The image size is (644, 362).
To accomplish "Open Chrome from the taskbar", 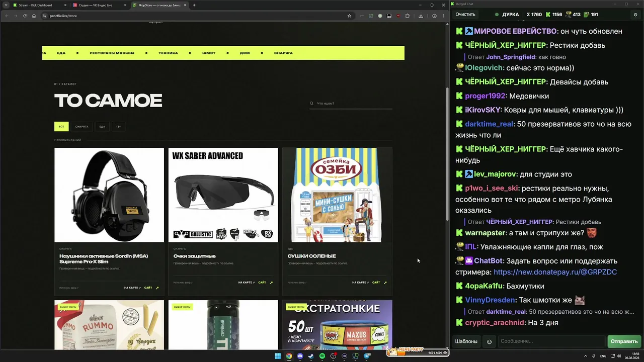I will [289, 356].
